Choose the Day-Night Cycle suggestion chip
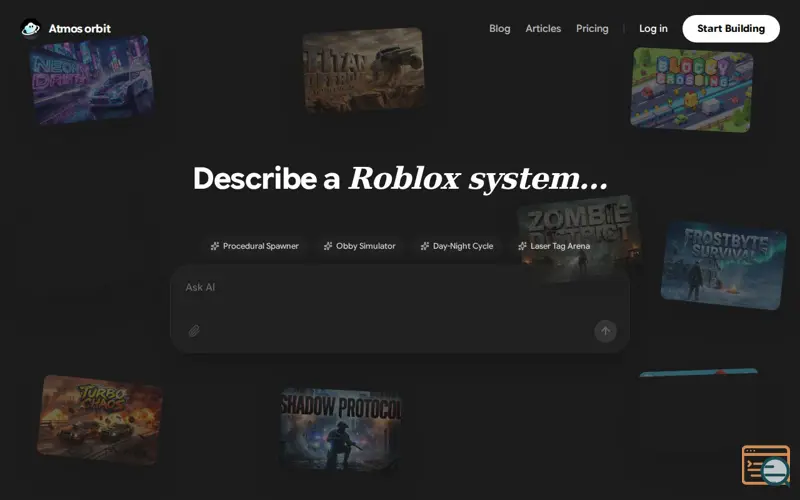800x500 pixels. (457, 246)
